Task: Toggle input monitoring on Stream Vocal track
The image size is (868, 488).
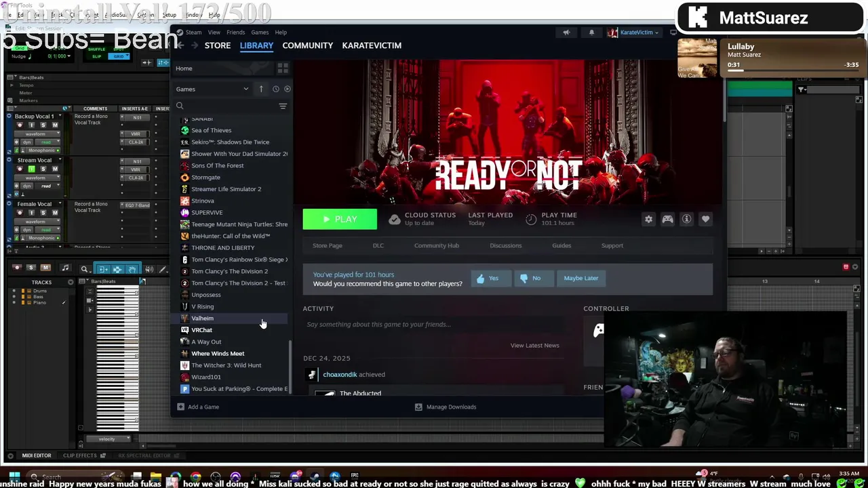Action: pos(31,169)
